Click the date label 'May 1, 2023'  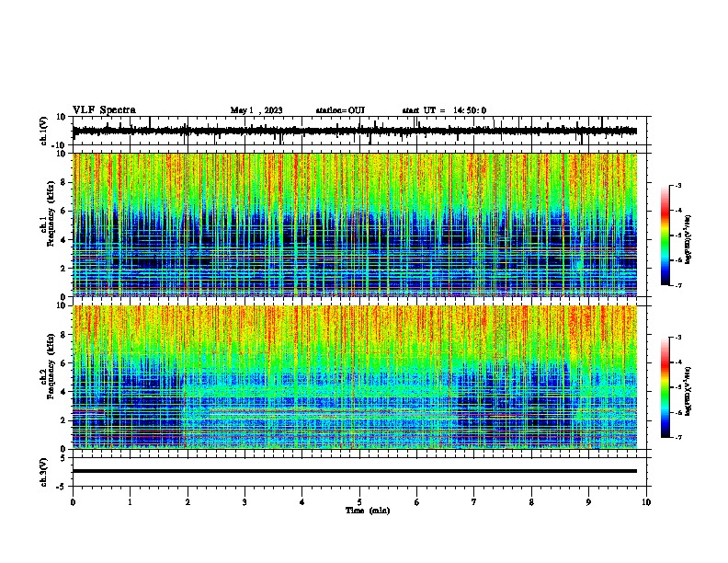click(256, 110)
